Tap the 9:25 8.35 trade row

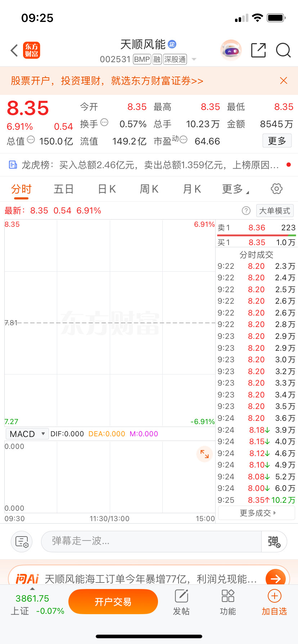[x=257, y=500]
